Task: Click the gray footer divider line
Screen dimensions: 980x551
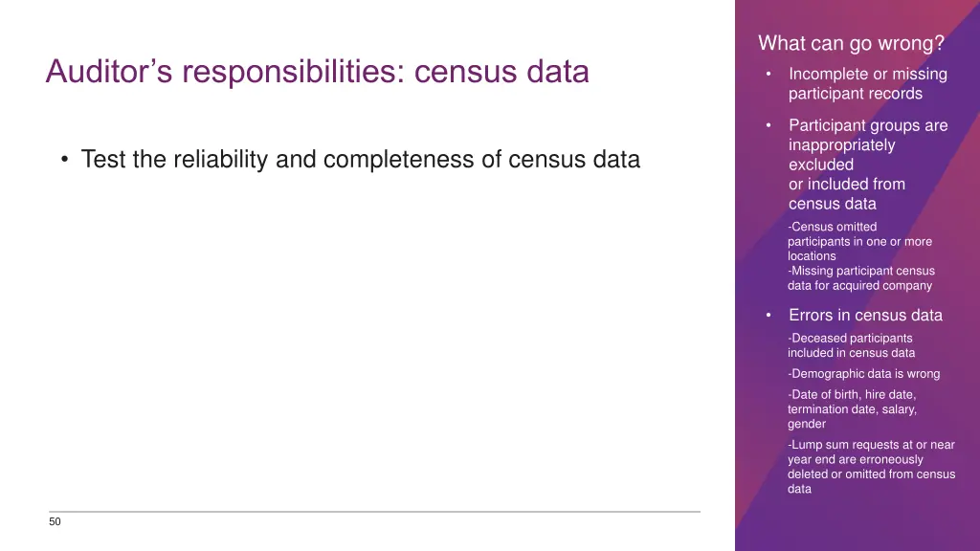Action: click(x=373, y=512)
